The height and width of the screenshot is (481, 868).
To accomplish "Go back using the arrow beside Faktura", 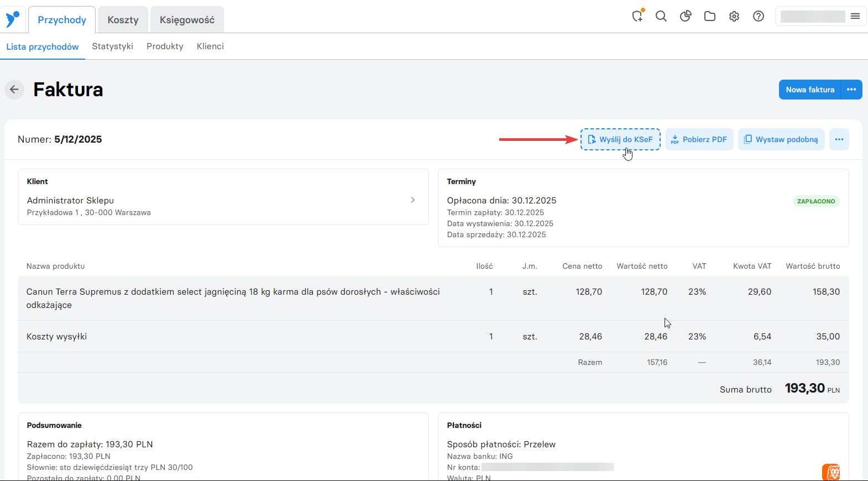I will pyautogui.click(x=14, y=90).
